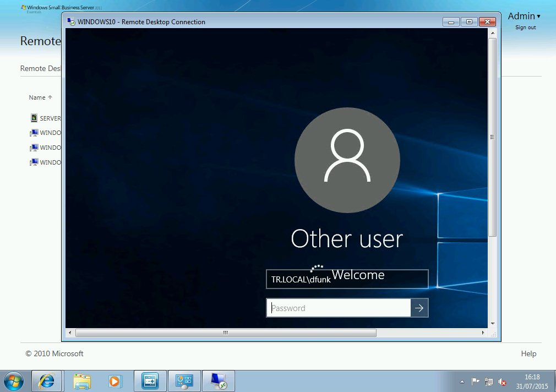Click into the Password input field
The height and width of the screenshot is (392, 556).
click(x=339, y=308)
